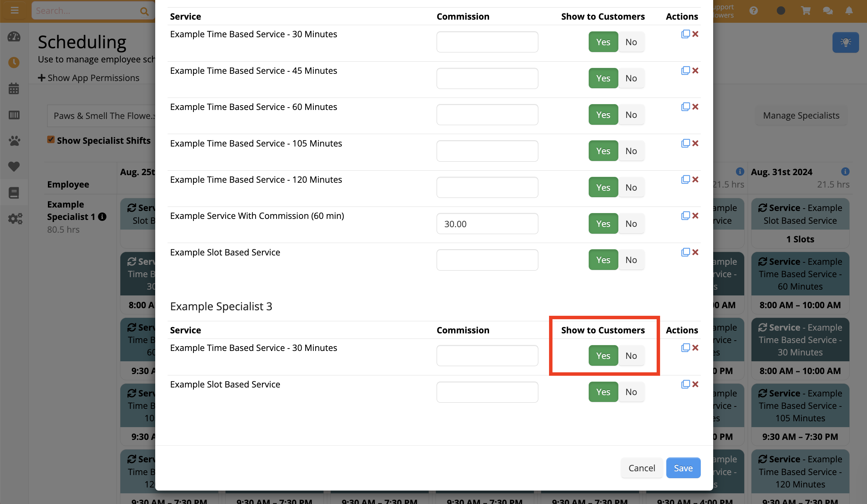Delete the 120 Minutes time based service row
Image resolution: width=867 pixels, height=504 pixels.
(695, 180)
